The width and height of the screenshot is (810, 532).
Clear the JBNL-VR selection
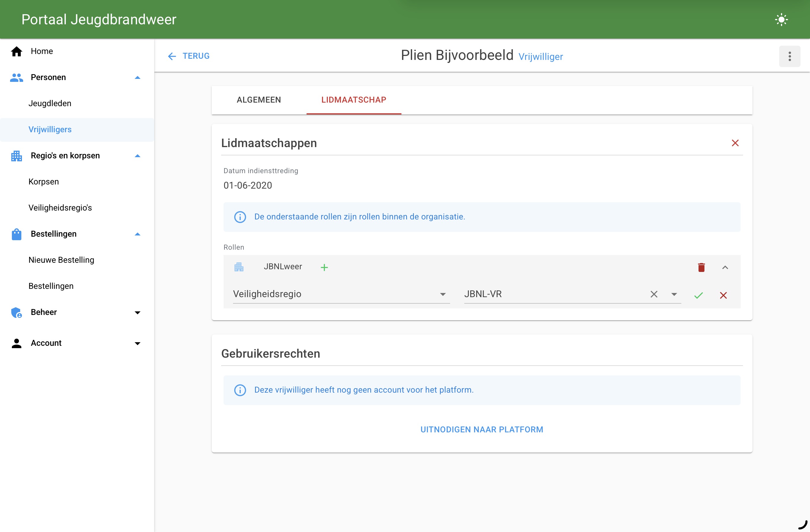pyautogui.click(x=654, y=294)
